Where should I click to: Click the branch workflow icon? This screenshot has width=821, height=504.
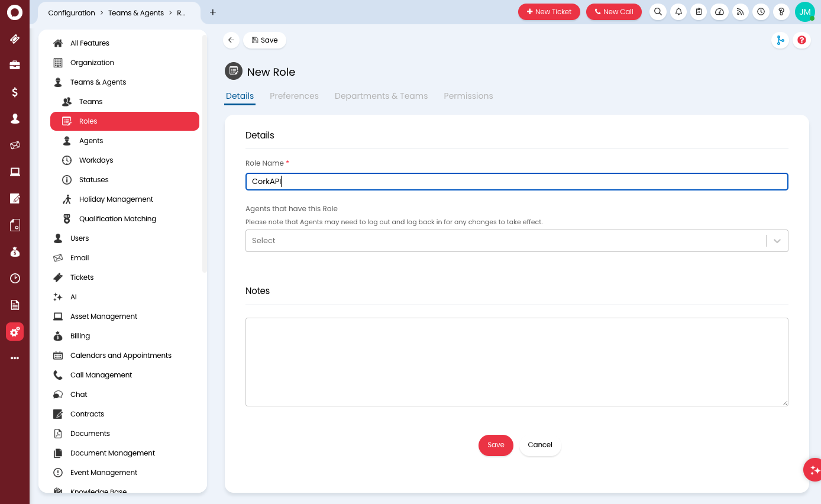coord(780,40)
